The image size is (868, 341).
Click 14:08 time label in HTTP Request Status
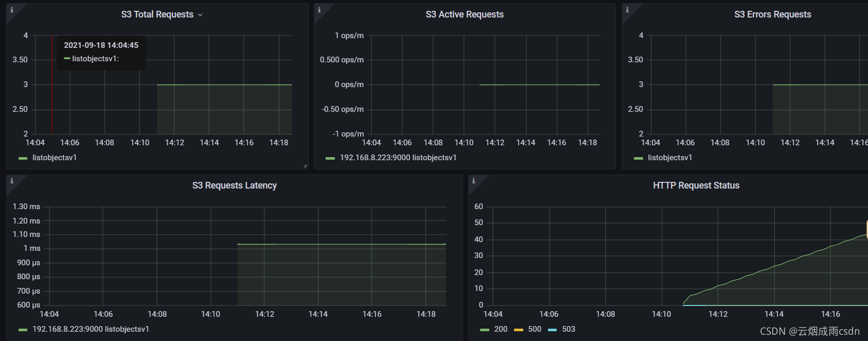click(x=606, y=314)
